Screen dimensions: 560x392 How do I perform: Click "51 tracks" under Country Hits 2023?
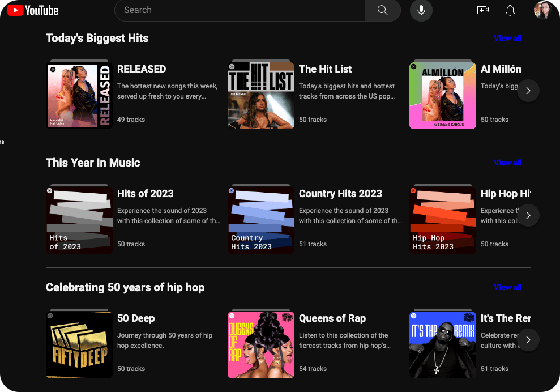pos(313,244)
